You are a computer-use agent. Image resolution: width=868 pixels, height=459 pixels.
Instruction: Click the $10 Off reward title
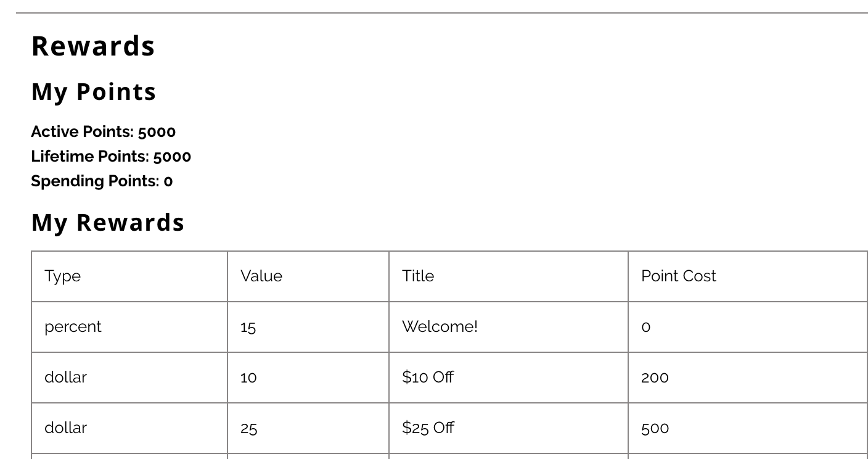pyautogui.click(x=428, y=377)
